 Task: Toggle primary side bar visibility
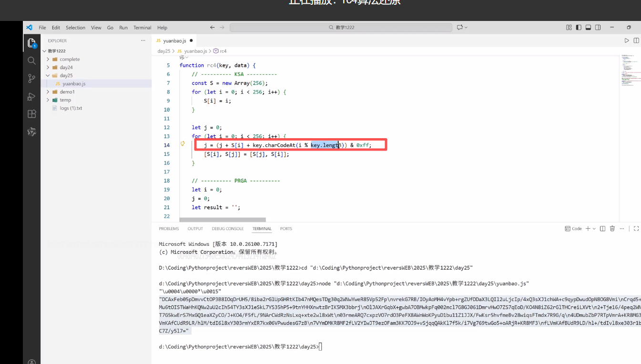pos(579,28)
